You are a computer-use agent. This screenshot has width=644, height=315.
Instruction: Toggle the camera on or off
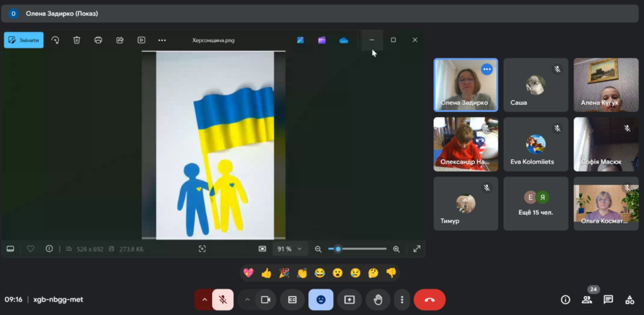(x=265, y=300)
